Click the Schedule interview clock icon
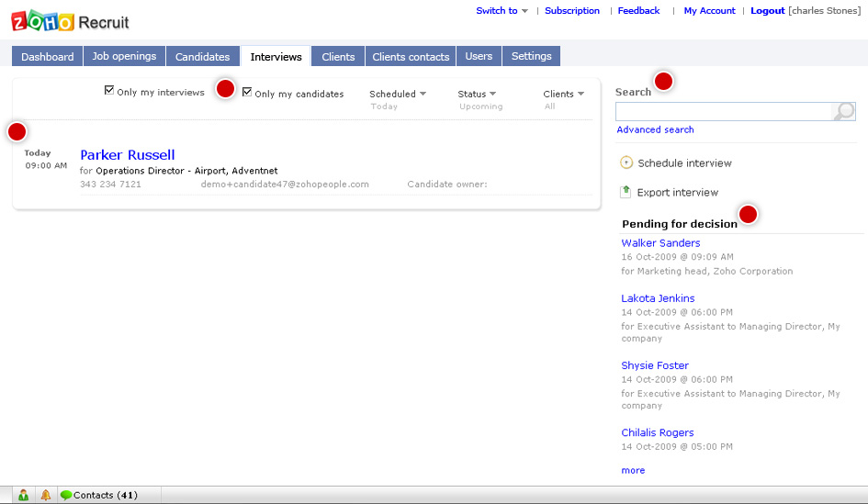868x504 pixels. 626,162
